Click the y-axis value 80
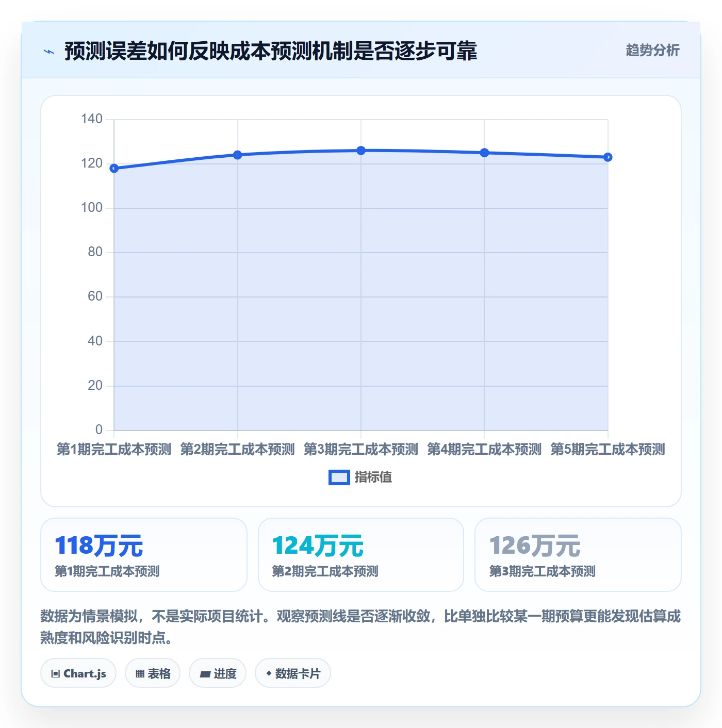 [95, 252]
